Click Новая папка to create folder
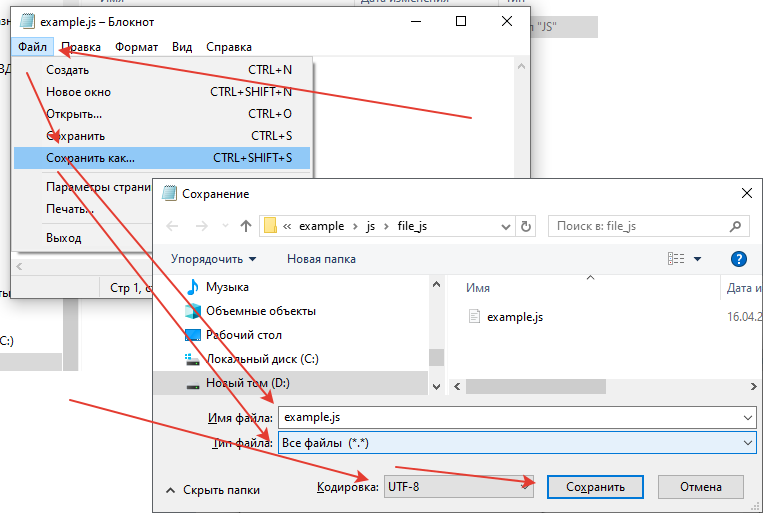 click(x=321, y=259)
